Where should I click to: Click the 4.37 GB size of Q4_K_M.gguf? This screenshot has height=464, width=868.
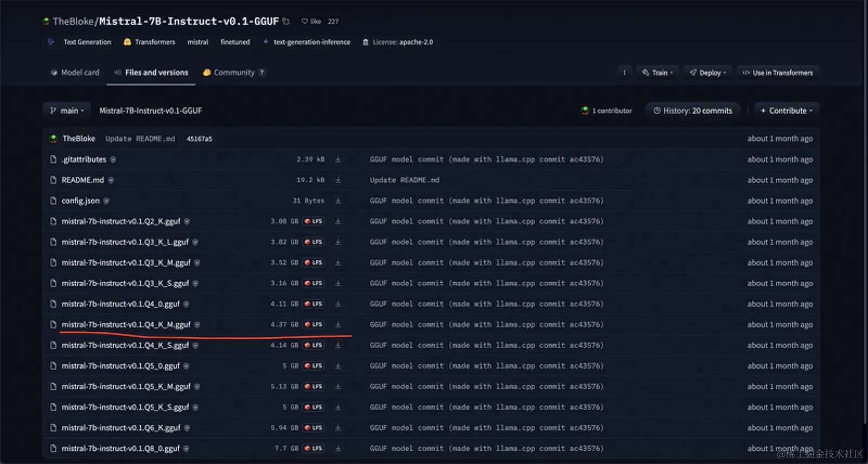[284, 324]
